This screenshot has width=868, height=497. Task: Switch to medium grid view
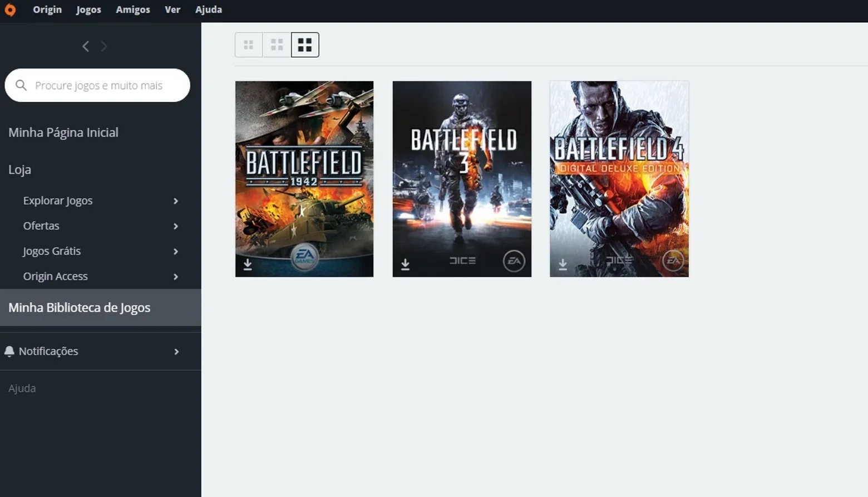pyautogui.click(x=277, y=45)
